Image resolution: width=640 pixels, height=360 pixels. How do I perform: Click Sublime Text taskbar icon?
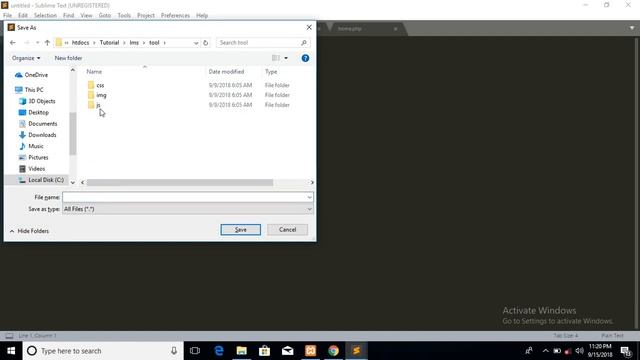[356, 351]
